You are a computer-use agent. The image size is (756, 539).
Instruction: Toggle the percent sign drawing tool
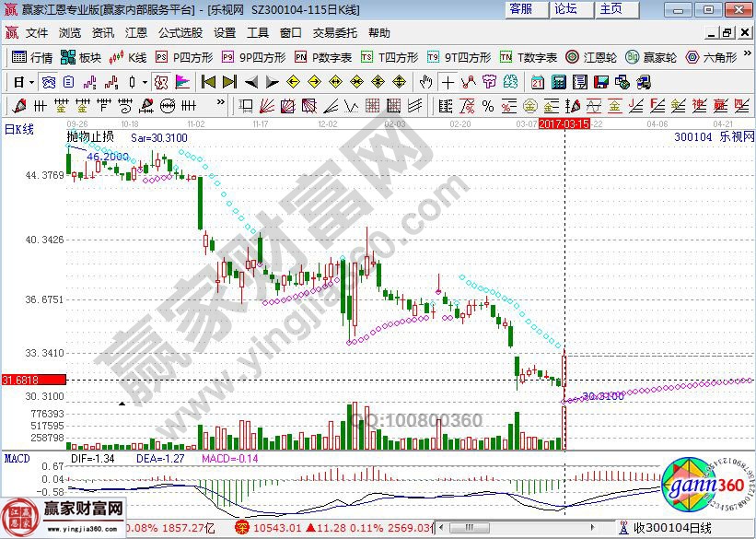click(x=487, y=104)
